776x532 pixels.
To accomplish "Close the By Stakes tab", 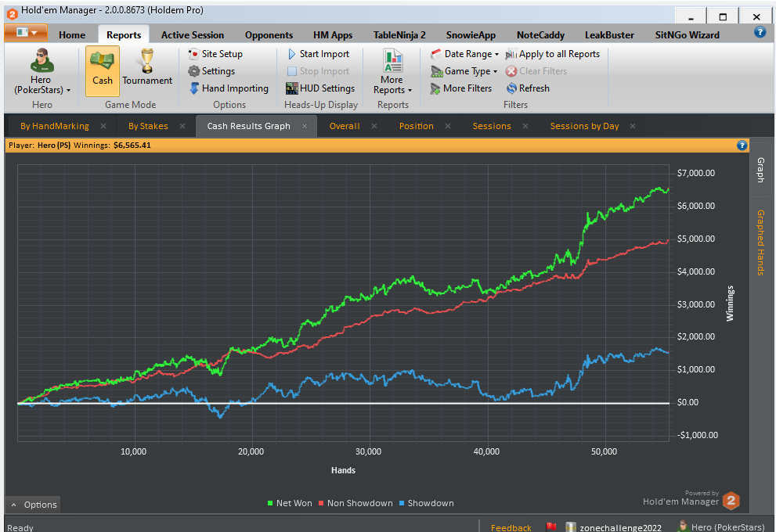I will click(182, 126).
